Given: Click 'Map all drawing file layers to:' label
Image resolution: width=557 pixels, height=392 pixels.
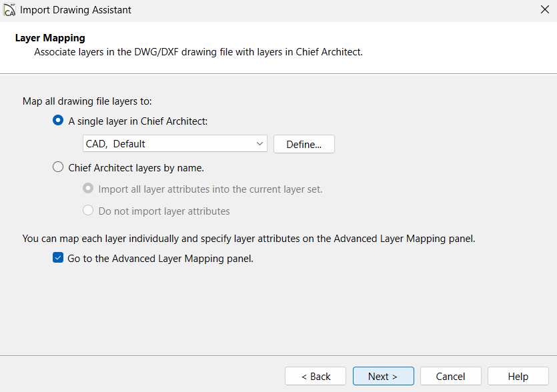Looking at the screenshot, I should [x=87, y=101].
